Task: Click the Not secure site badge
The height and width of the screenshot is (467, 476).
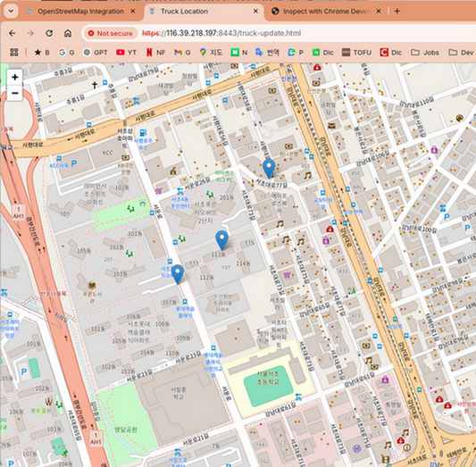Action: pos(111,33)
